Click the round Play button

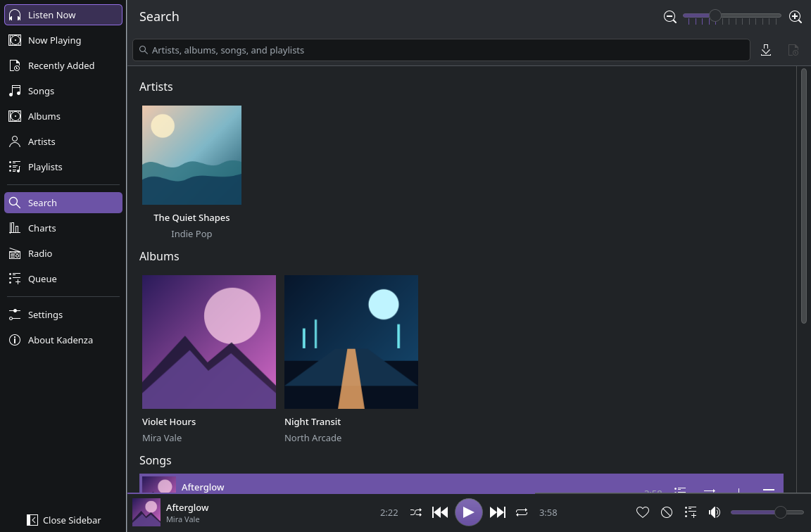(469, 512)
